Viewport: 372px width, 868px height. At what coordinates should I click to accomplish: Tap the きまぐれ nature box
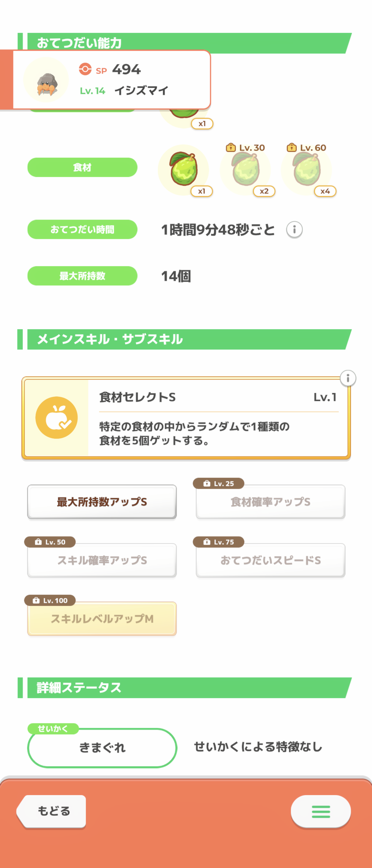pyautogui.click(x=102, y=748)
